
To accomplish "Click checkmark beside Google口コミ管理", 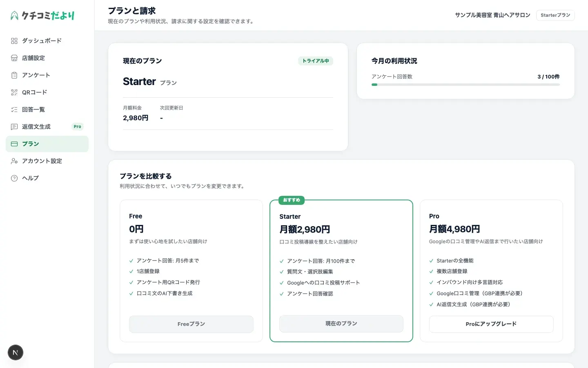I will click(432, 294).
